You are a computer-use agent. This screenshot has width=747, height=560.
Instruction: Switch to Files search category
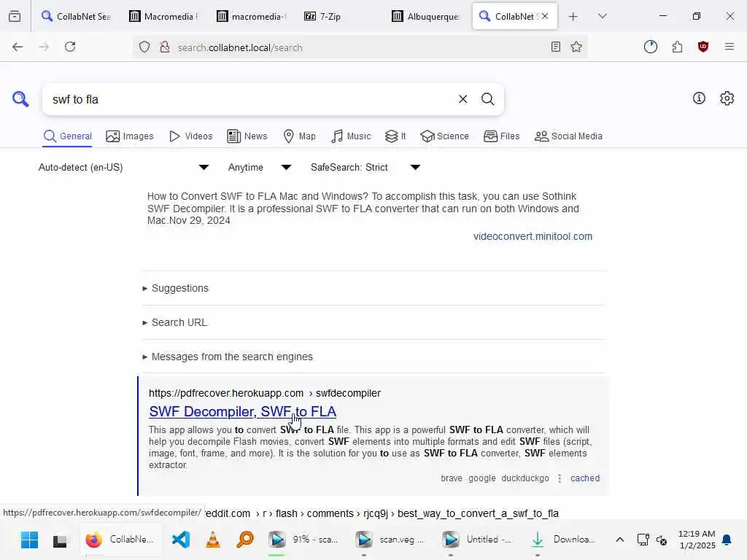click(501, 136)
